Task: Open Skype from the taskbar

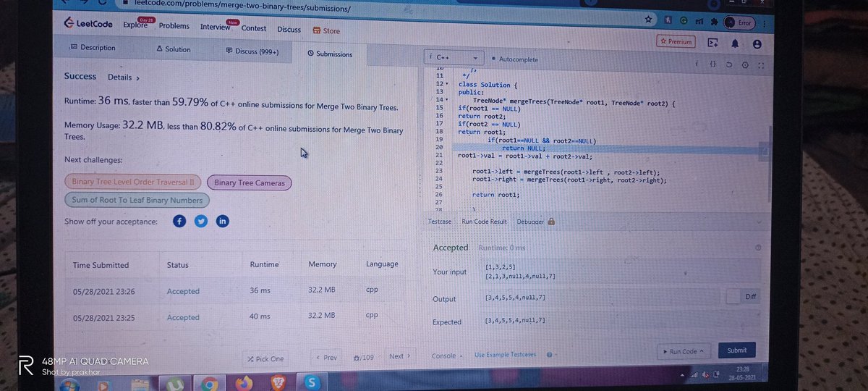Action: click(x=311, y=383)
